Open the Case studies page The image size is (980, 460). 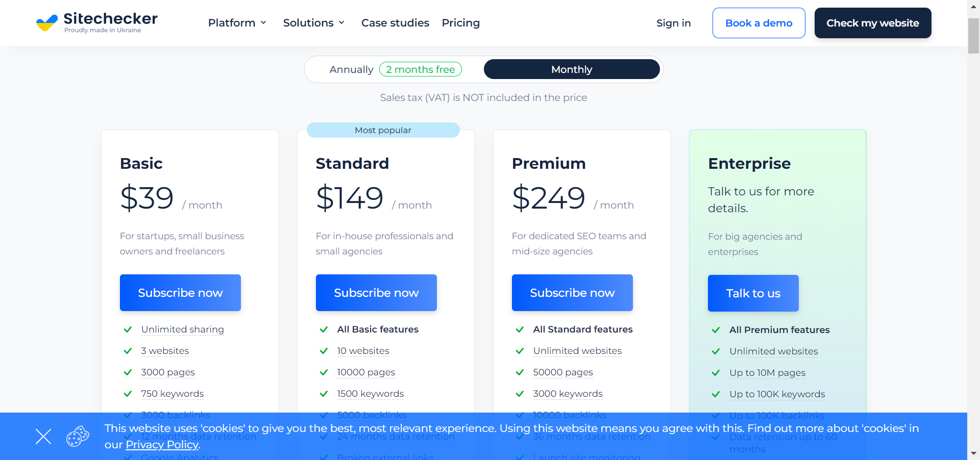(x=395, y=23)
